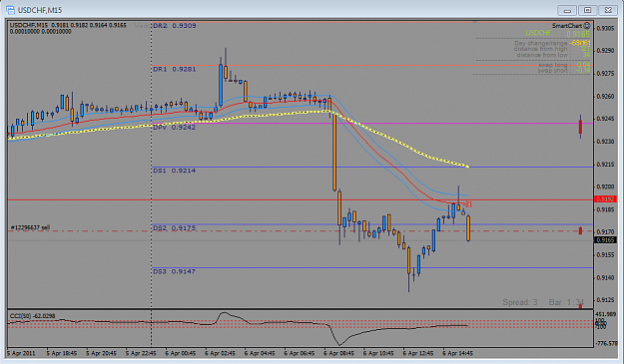Select the DR1 0.9281 resistance label
This screenshot has height=364, width=624.
tap(175, 69)
